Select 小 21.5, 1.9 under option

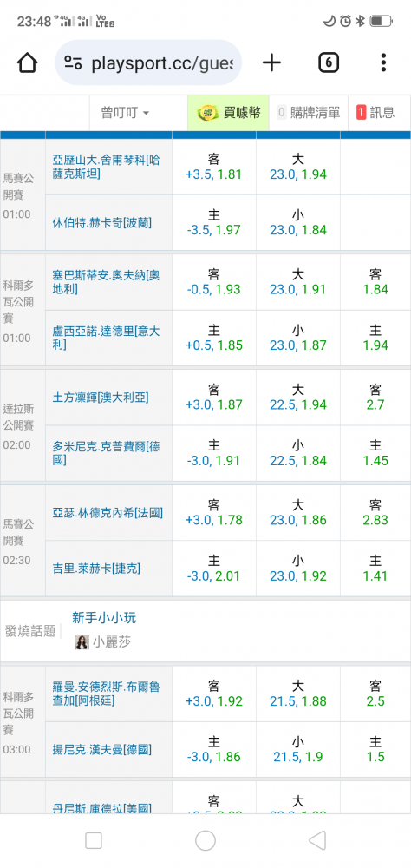(x=298, y=749)
